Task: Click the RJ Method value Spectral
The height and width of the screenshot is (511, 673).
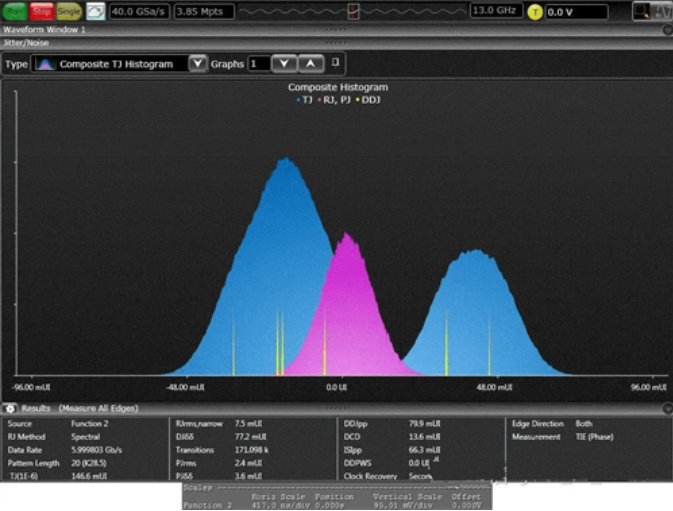Action: (x=85, y=437)
